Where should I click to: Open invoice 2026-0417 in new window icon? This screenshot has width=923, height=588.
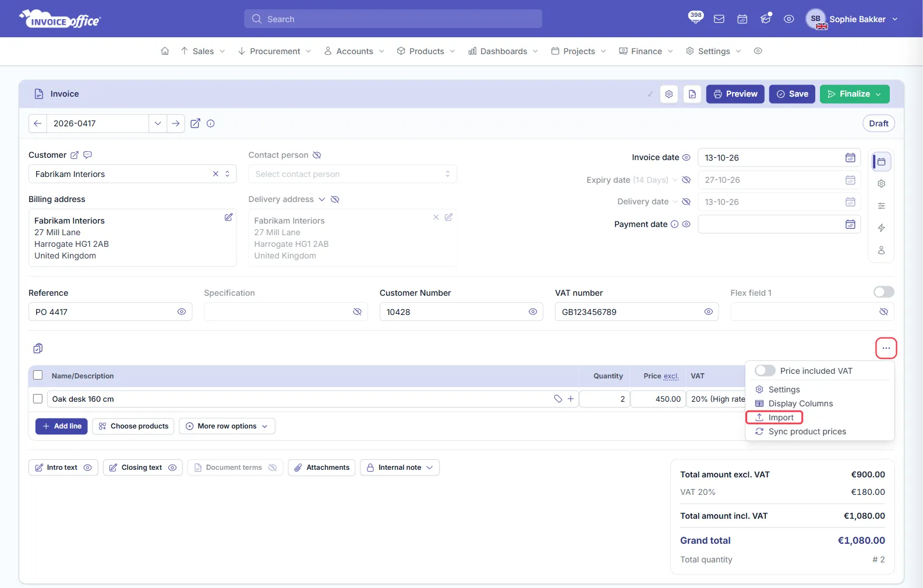click(x=196, y=123)
